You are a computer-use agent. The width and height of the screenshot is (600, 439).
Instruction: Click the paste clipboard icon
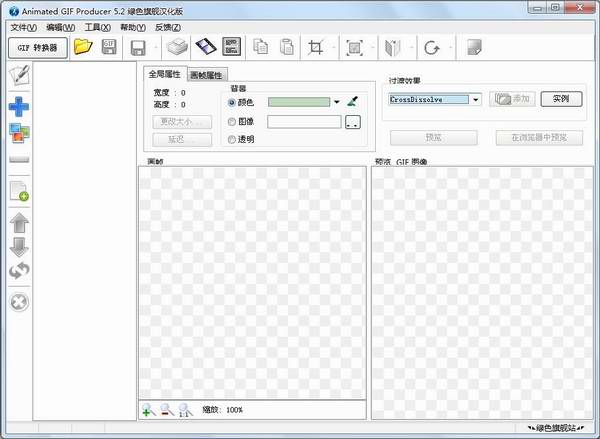(286, 47)
